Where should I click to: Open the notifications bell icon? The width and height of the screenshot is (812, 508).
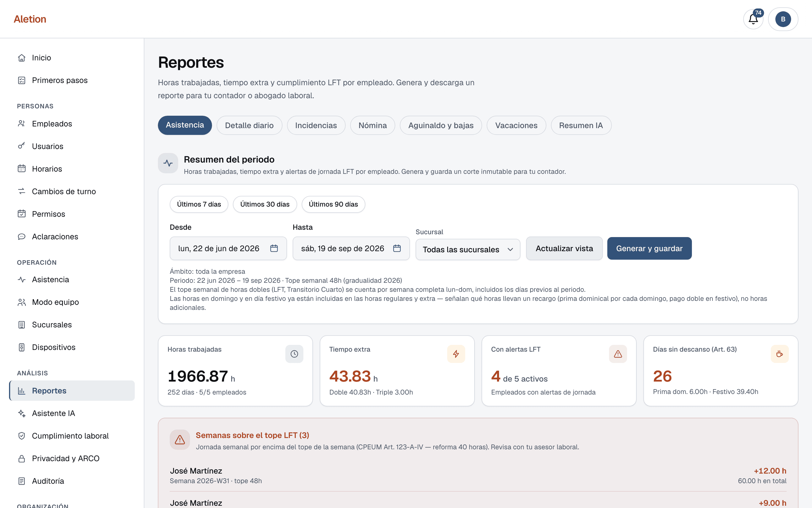tap(753, 19)
